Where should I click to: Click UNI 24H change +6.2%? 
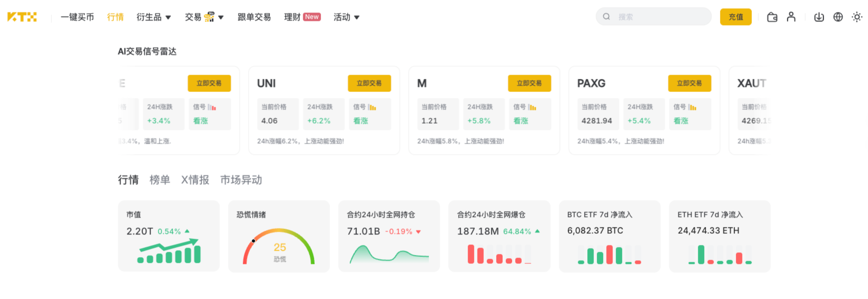point(319,121)
